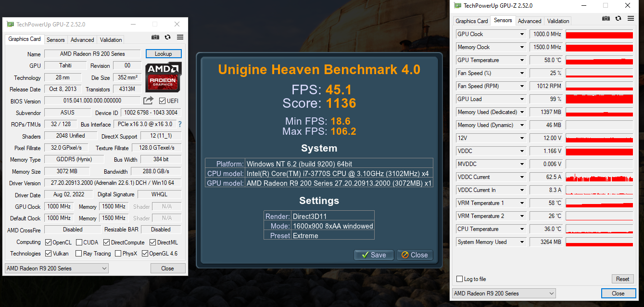This screenshot has height=307, width=644.
Task: Open GPU selector dropdown in left GPU-Z window
Action: point(57,268)
